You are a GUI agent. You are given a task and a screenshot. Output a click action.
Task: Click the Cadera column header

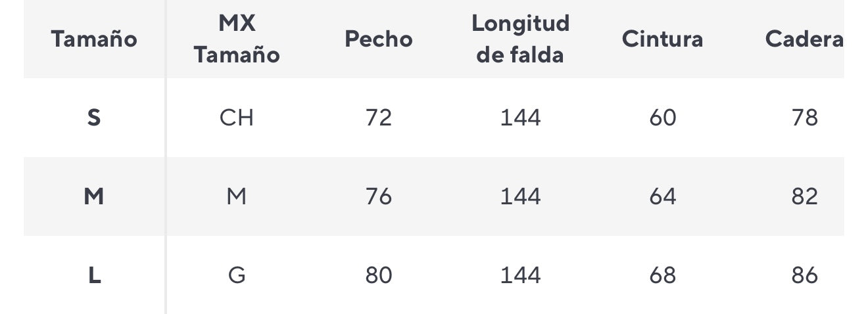coord(804,39)
